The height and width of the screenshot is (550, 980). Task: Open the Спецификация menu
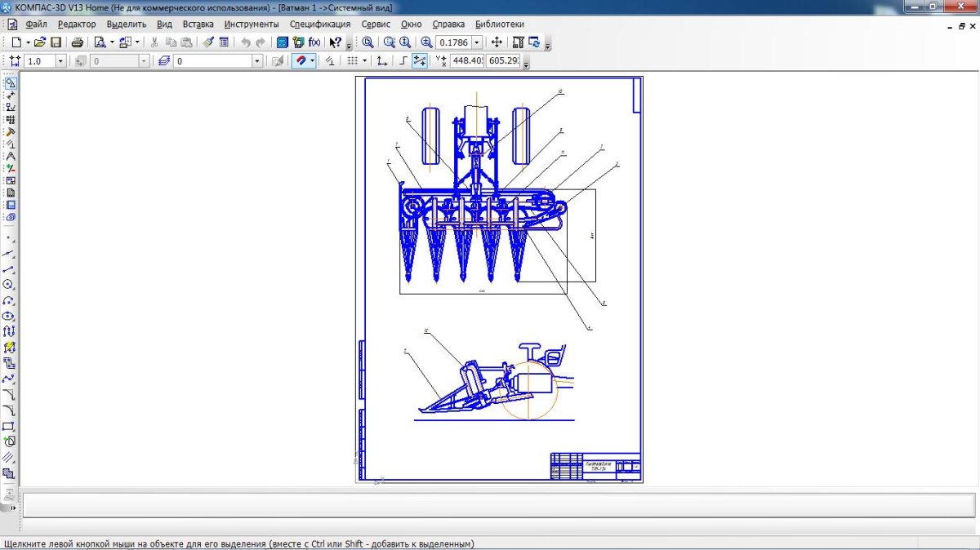[x=320, y=24]
